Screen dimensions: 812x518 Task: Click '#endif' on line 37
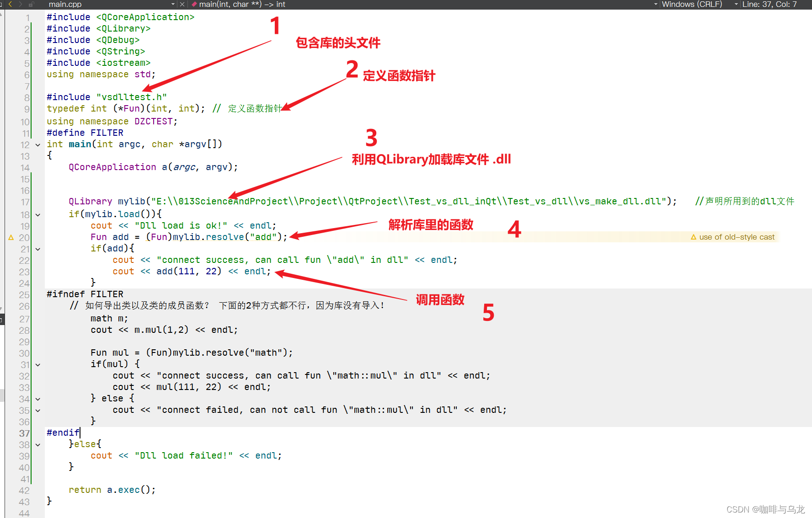(63, 433)
